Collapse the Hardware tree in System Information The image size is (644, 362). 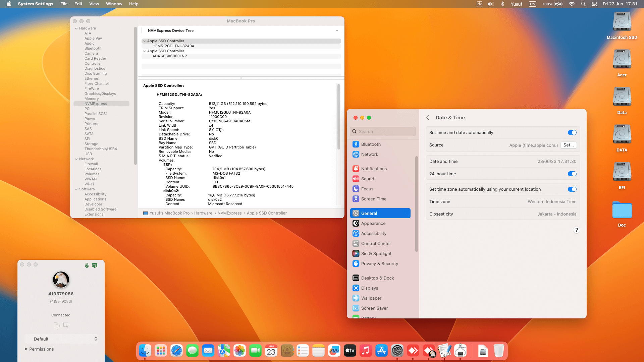click(x=76, y=28)
